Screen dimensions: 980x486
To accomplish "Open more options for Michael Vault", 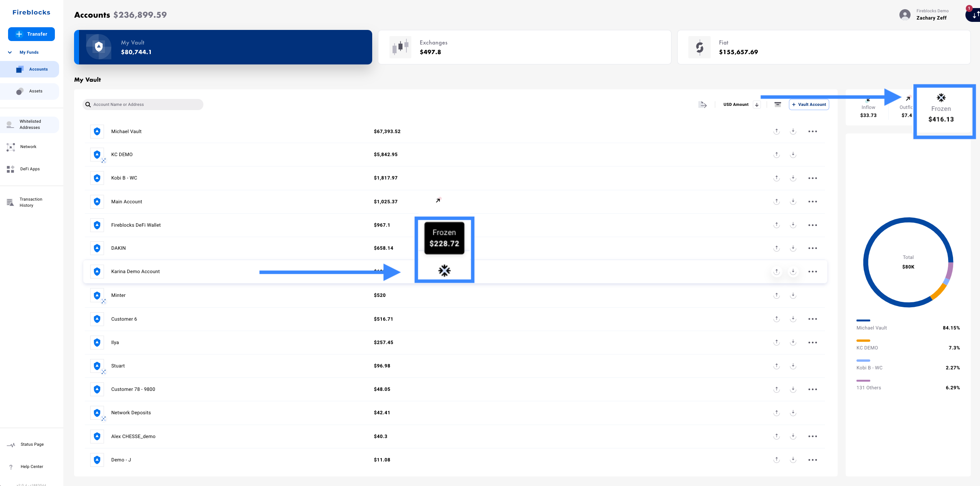I will [x=813, y=132].
